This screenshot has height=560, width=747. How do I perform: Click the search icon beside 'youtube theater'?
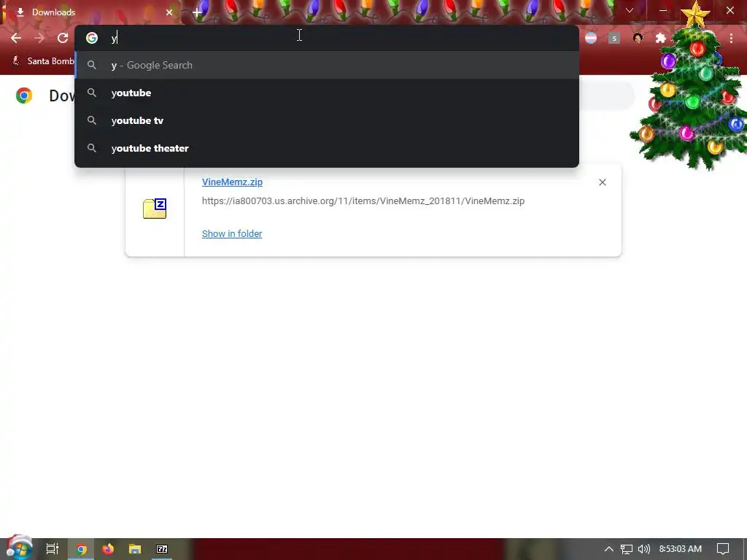tap(92, 148)
